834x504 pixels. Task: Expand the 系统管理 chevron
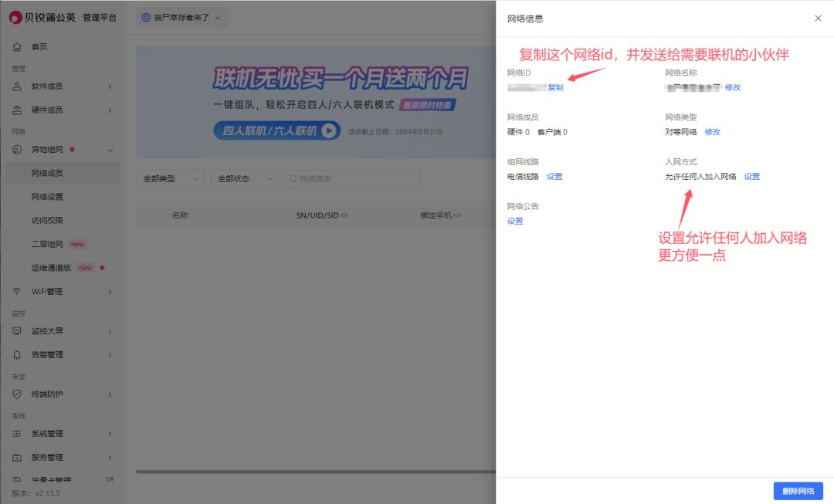[x=110, y=434]
